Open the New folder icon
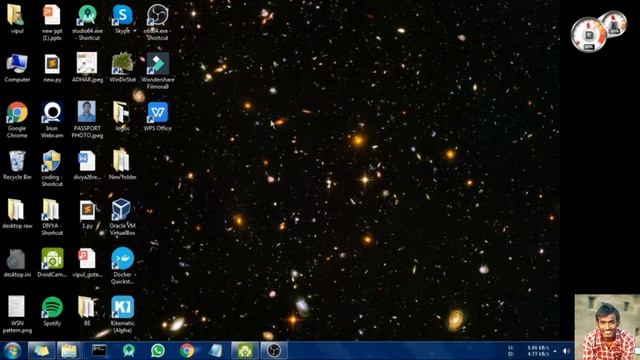640x360 pixels. click(x=122, y=161)
